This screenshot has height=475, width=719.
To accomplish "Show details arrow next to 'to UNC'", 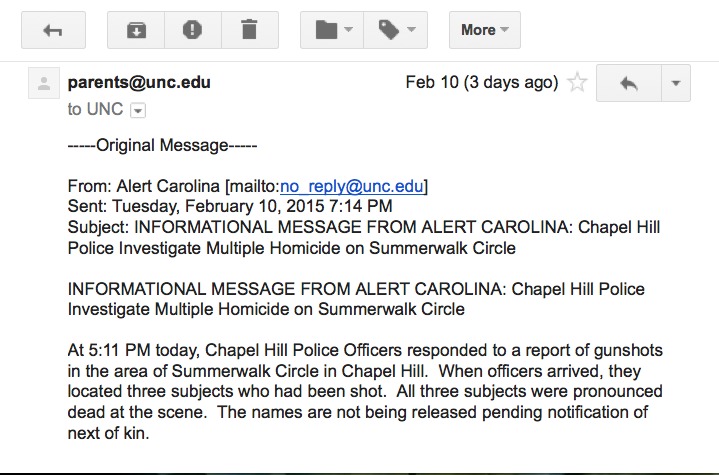I will pos(138,110).
